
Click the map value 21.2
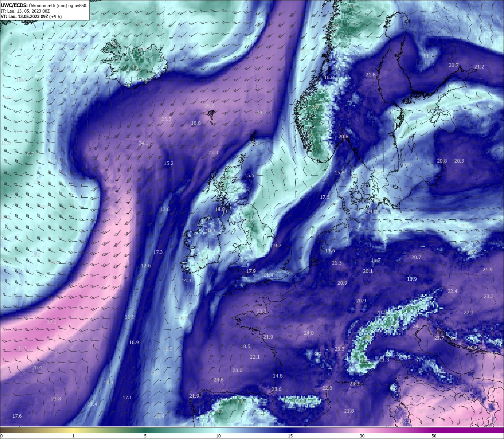click(479, 67)
